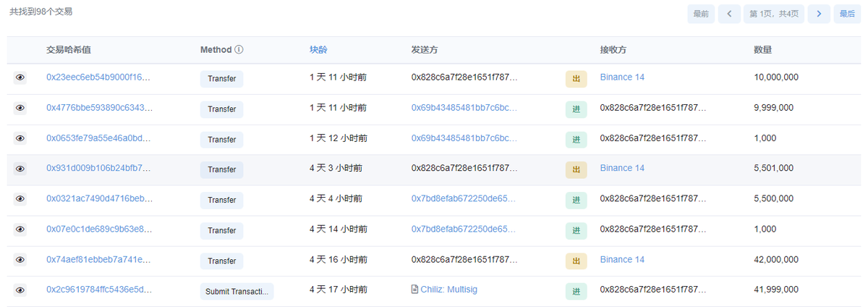Viewport: 868px width, 307px height.
Task: Click age text 4 天 17 小时前
Action: (x=338, y=290)
